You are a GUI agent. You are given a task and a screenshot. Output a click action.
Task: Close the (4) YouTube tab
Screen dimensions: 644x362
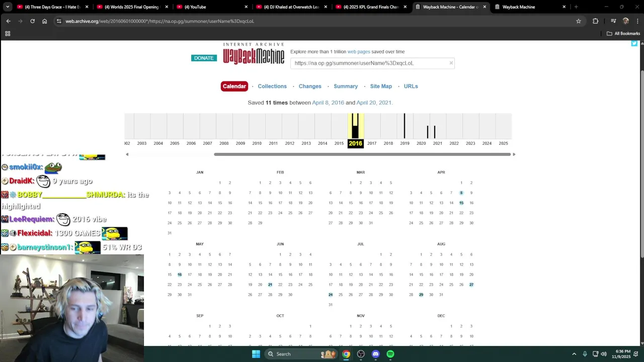pos(246,7)
